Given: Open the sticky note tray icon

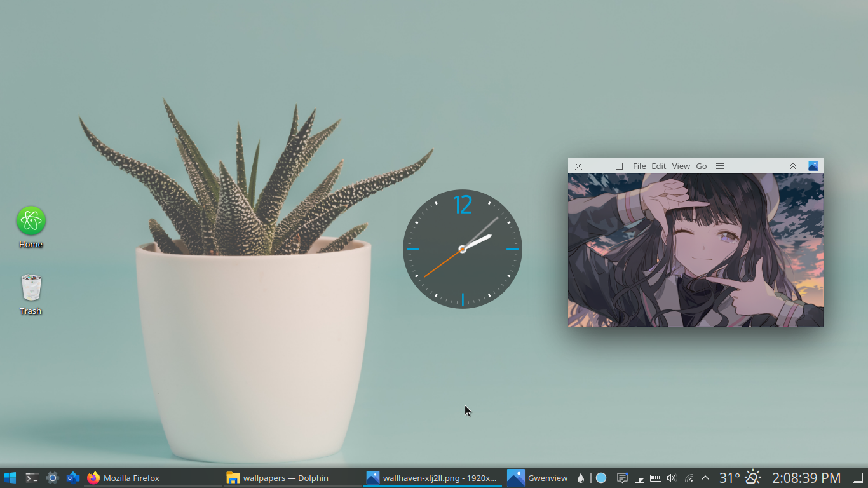Looking at the screenshot, I should (639, 478).
